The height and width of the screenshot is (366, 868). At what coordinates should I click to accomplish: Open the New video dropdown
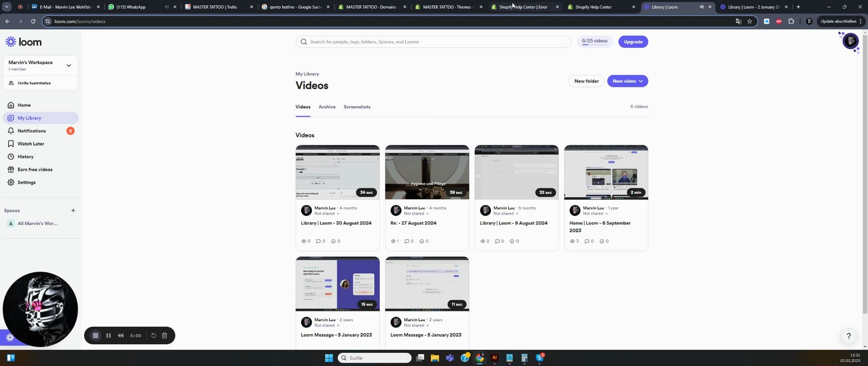click(627, 81)
